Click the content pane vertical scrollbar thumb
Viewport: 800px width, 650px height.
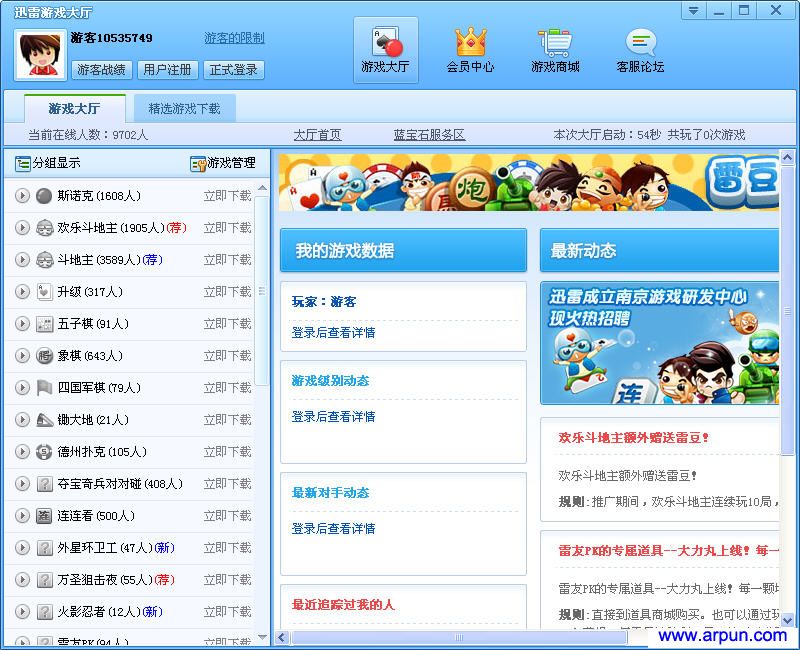click(787, 311)
